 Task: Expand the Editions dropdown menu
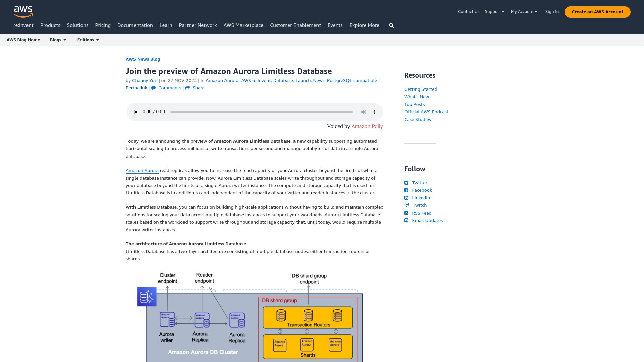click(x=88, y=40)
